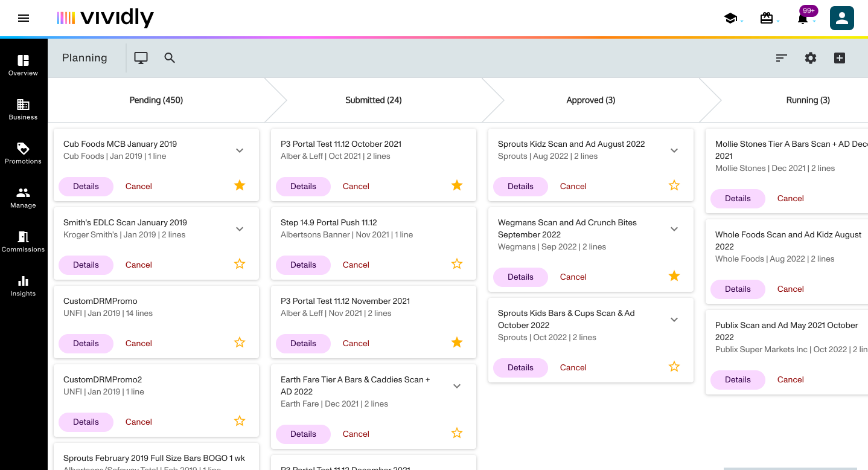The width and height of the screenshot is (868, 470).
Task: Open Details for CustomDRMPromo2
Action: [86, 422]
